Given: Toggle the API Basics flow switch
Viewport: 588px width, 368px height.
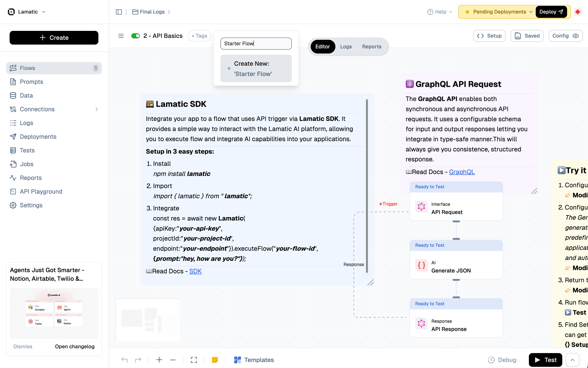Looking at the screenshot, I should click(x=135, y=36).
